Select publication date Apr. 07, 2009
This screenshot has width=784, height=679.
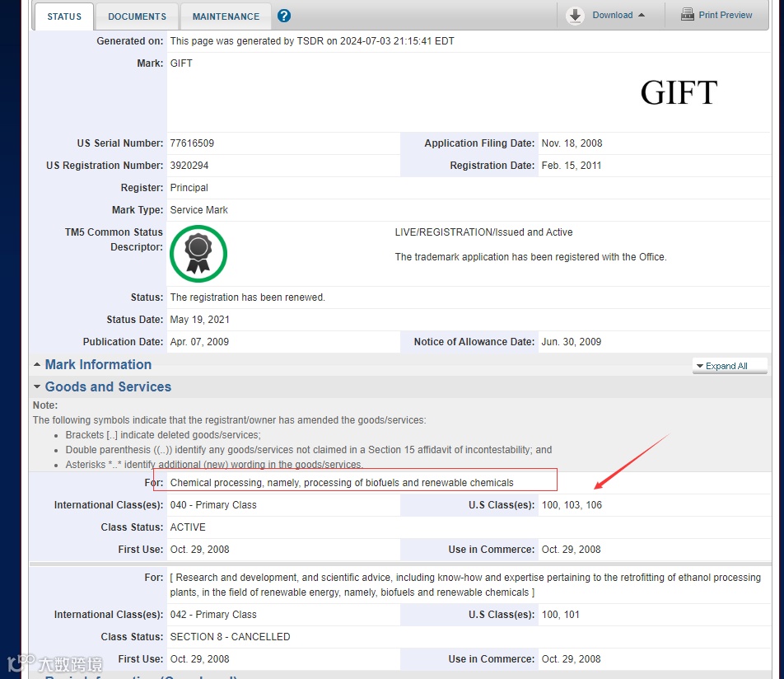pyautogui.click(x=199, y=342)
